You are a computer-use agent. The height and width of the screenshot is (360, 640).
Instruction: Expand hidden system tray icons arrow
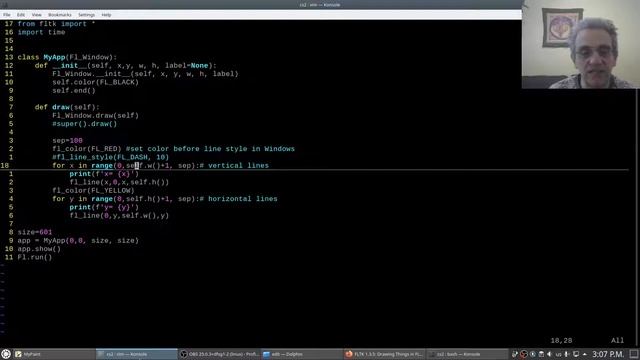click(x=585, y=354)
